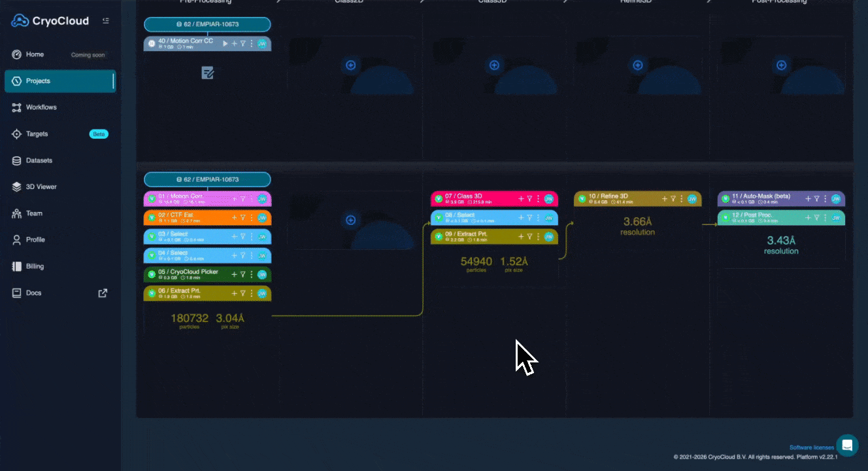Click JW avatar on 11 / Auto-Mask job

(835, 199)
